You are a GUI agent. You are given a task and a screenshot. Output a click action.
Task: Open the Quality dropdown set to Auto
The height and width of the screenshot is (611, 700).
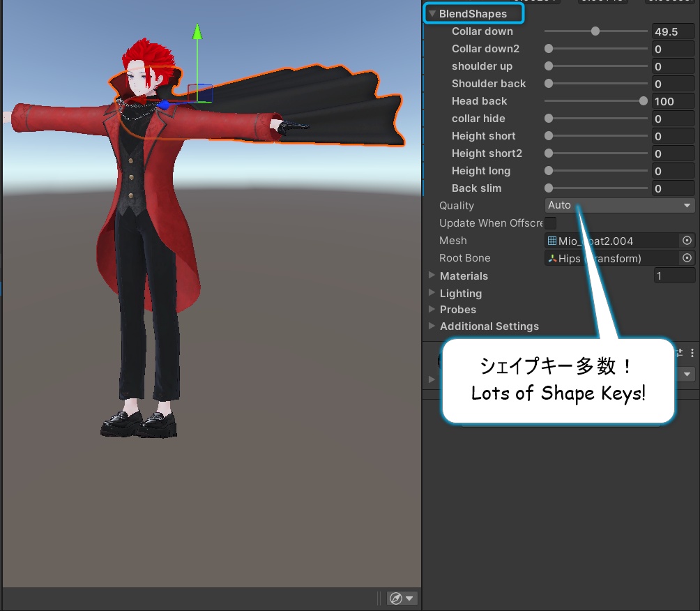[620, 205]
